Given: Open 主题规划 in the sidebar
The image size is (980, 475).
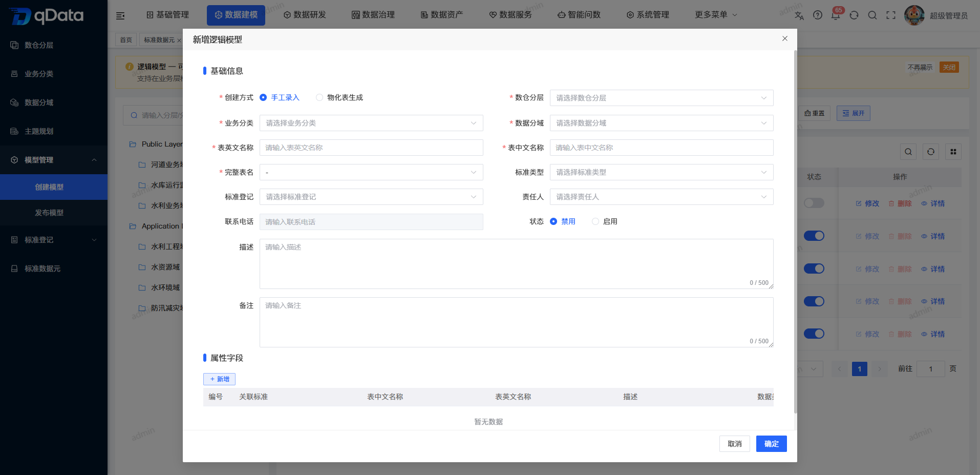Looking at the screenshot, I should pos(39,131).
